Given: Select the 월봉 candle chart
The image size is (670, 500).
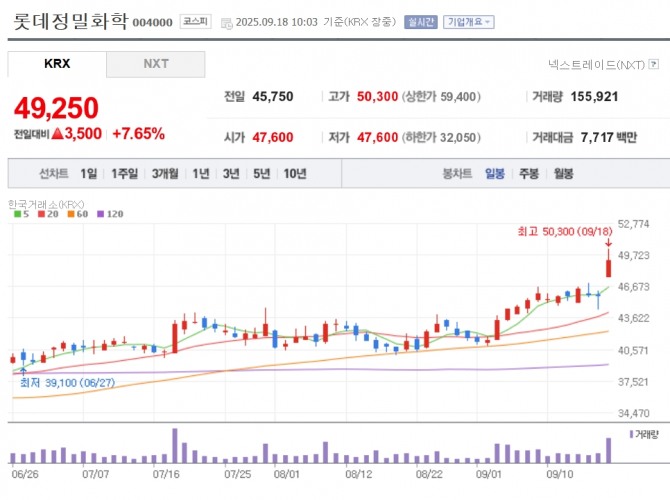Looking at the screenshot, I should click(563, 174).
